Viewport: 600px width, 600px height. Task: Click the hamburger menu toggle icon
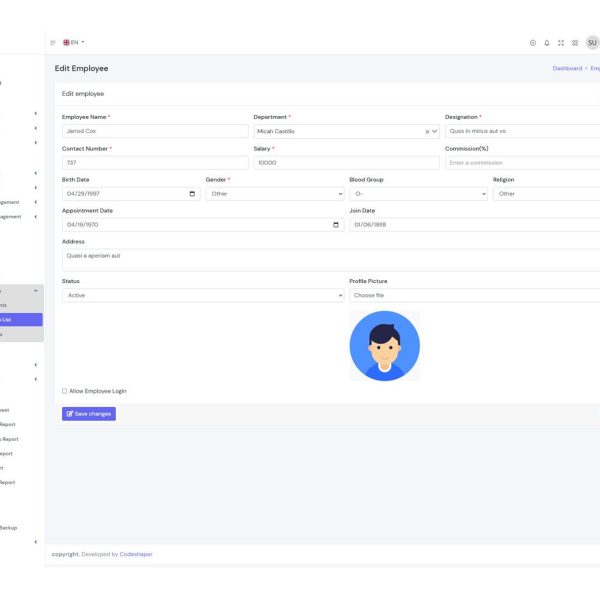[x=53, y=43]
